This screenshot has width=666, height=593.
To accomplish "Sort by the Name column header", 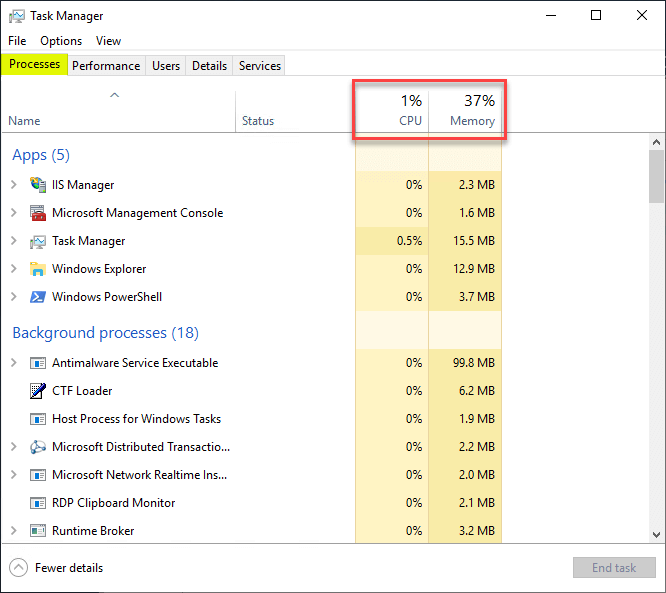I will [x=119, y=111].
